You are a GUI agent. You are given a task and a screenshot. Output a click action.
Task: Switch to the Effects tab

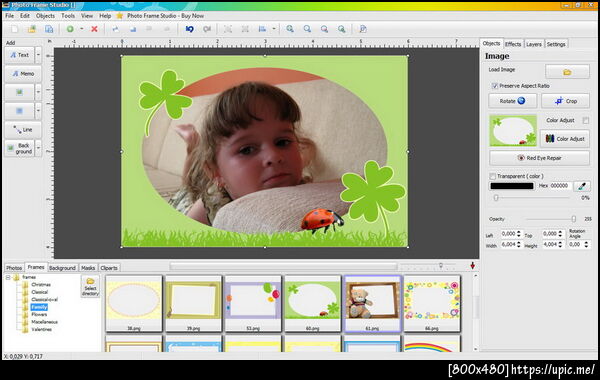click(x=513, y=44)
